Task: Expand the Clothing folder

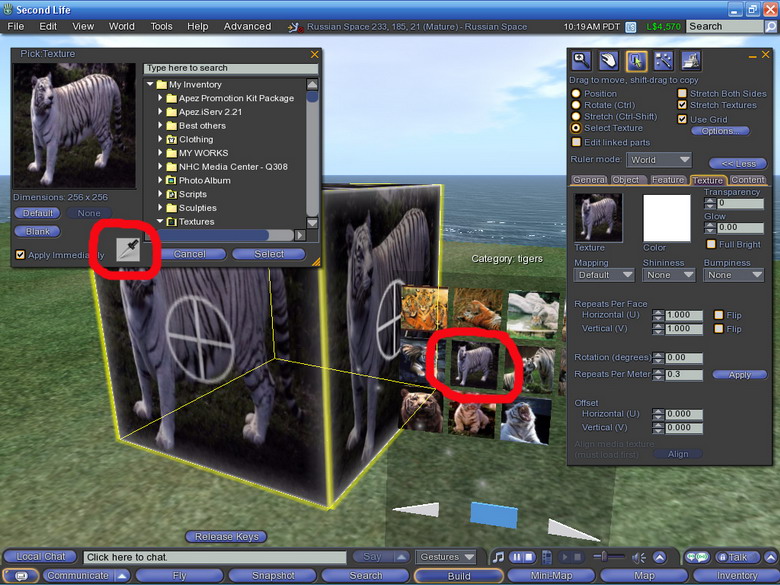Action: tap(160, 139)
